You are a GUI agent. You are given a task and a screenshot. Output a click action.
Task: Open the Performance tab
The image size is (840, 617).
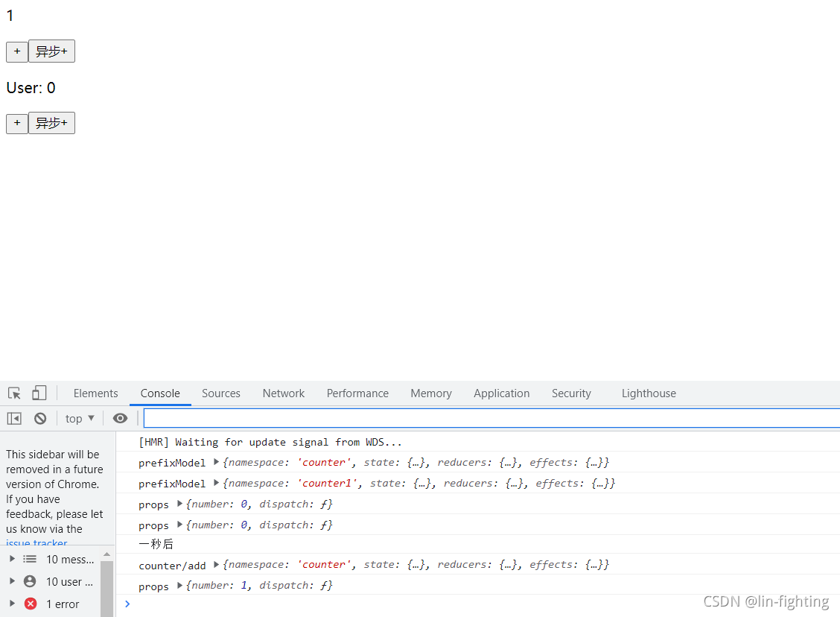tap(357, 393)
